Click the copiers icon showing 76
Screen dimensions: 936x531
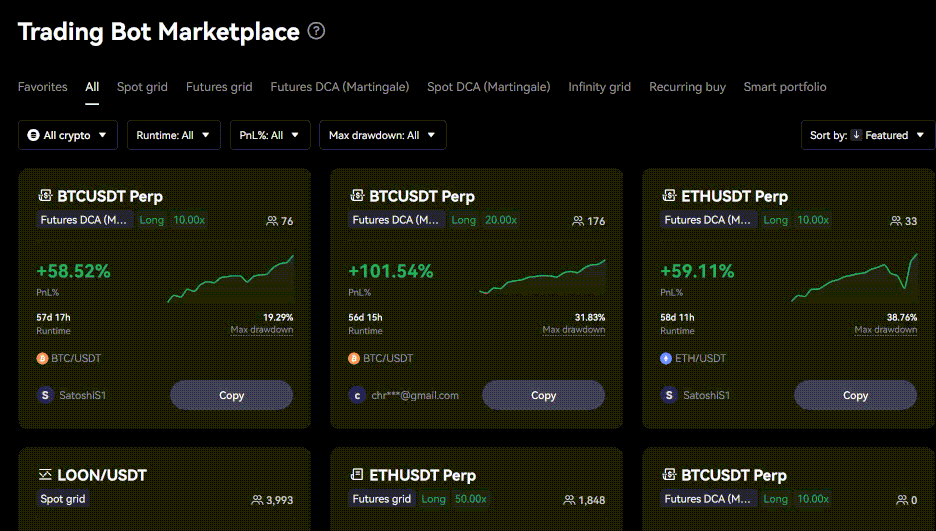[x=272, y=221]
